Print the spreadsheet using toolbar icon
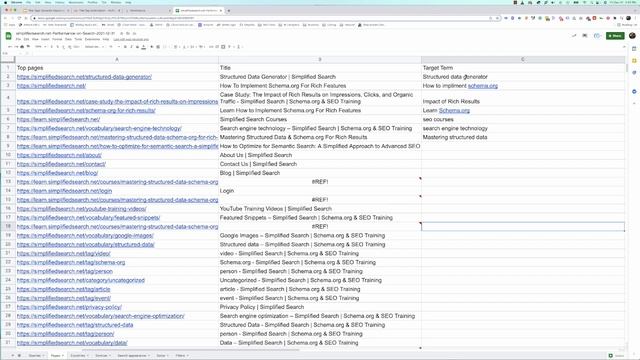Image resolution: width=640 pixels, height=360 pixels. point(22,47)
